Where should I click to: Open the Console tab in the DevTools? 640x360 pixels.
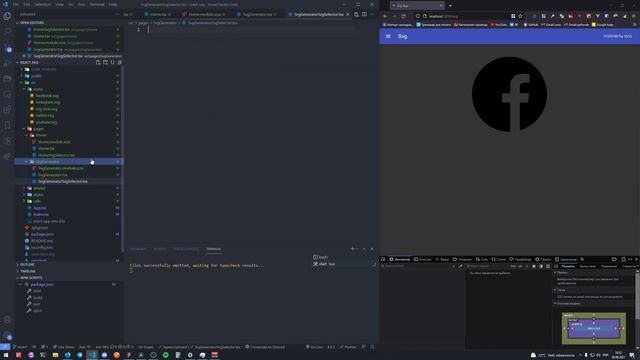click(423, 259)
